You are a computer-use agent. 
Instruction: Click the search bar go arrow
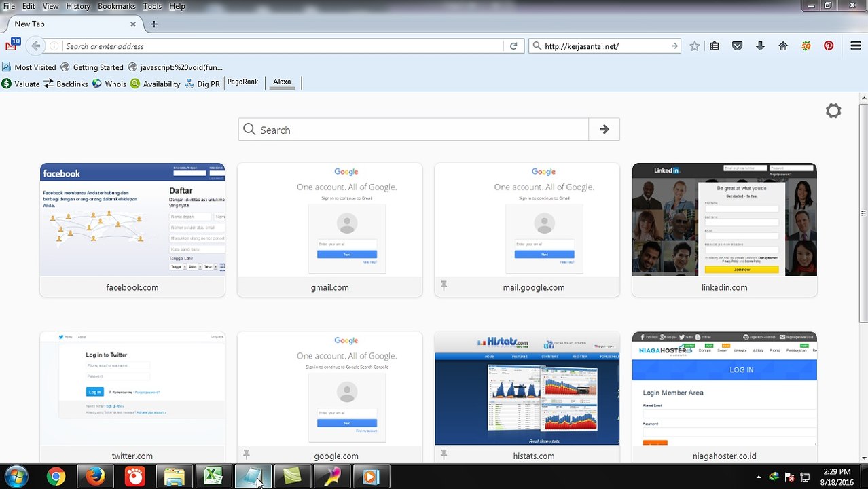[x=674, y=46]
